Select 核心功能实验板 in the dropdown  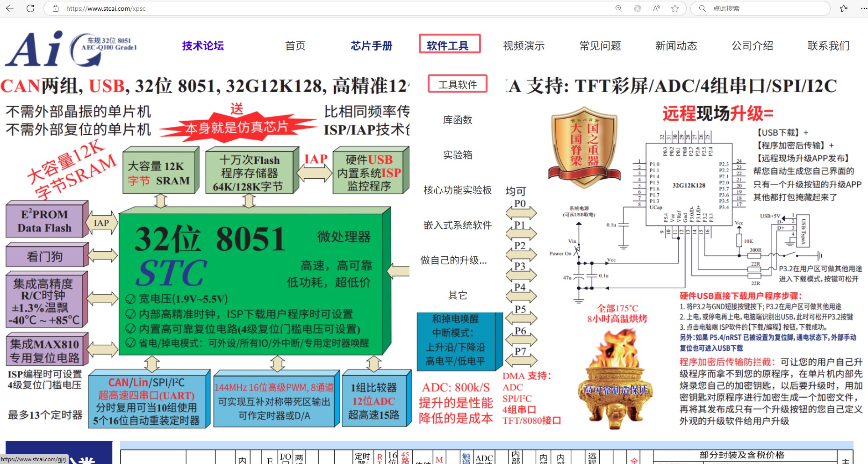point(458,190)
